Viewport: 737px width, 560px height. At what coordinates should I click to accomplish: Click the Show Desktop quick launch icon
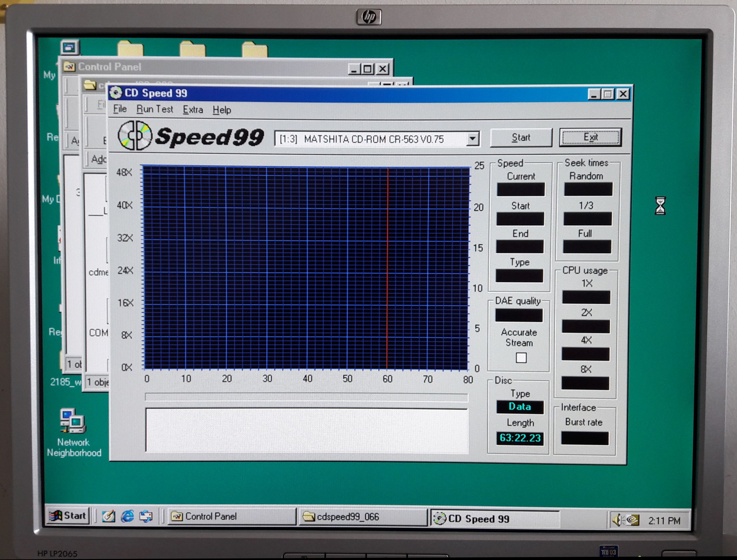pyautogui.click(x=108, y=516)
